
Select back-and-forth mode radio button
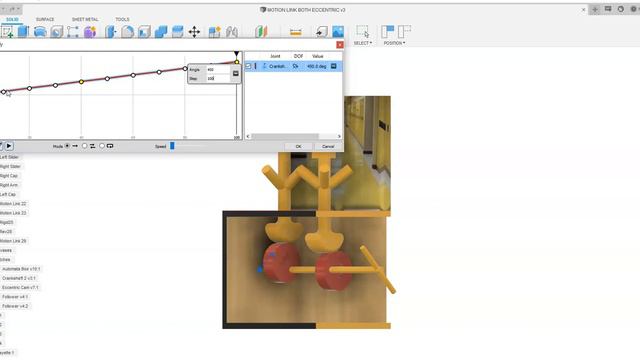[84, 146]
